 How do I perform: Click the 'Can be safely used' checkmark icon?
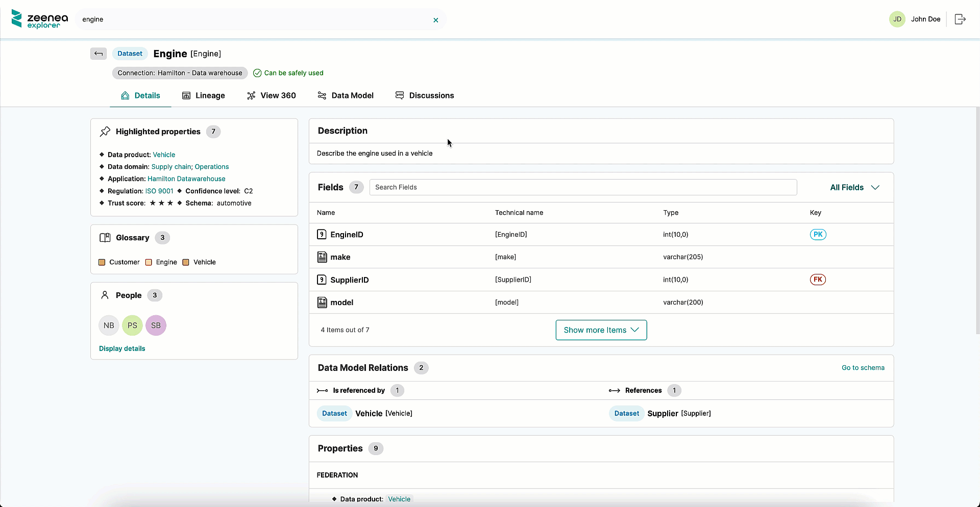click(x=257, y=73)
